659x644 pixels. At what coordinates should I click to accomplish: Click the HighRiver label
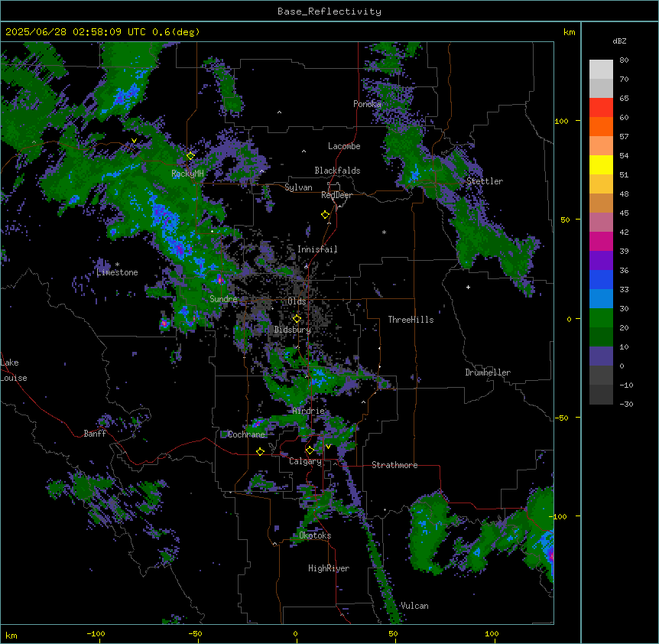pos(329,568)
